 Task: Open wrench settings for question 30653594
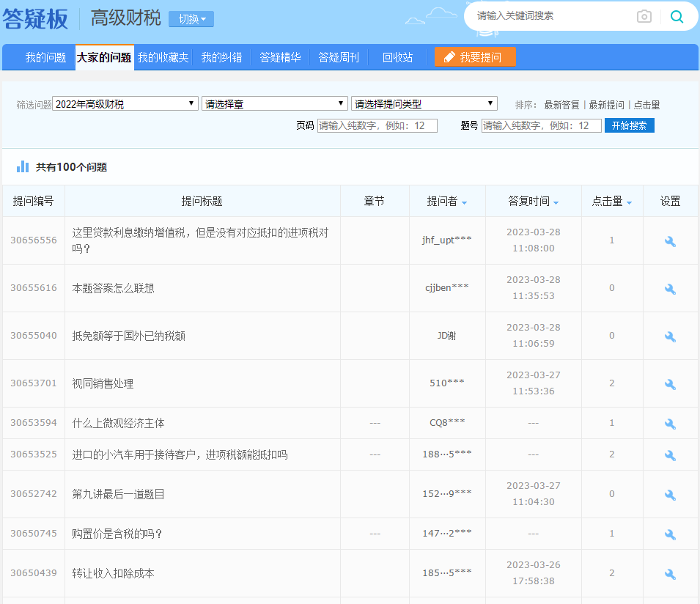pos(670,424)
